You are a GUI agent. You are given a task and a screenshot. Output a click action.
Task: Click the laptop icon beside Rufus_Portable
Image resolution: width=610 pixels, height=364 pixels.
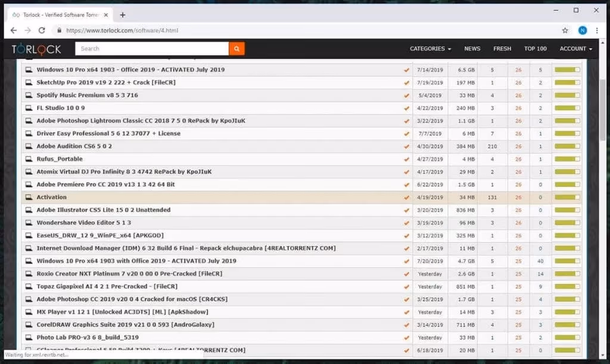coord(28,159)
